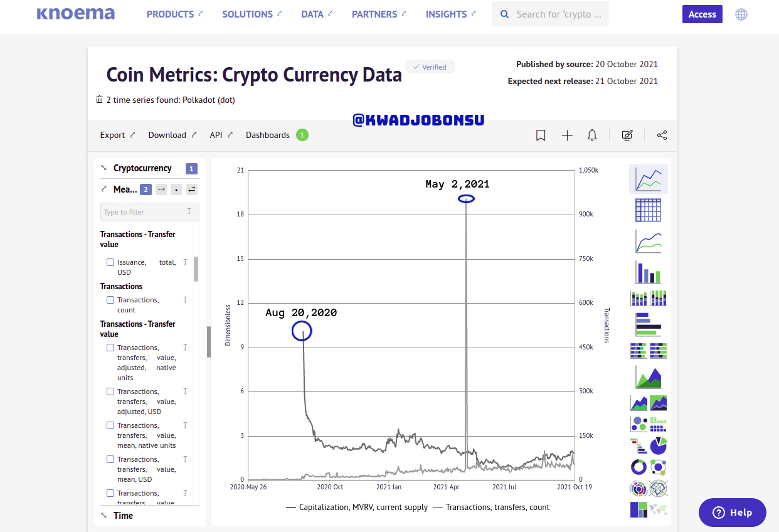Choose the right 100% stacked column icon

pyautogui.click(x=659, y=298)
